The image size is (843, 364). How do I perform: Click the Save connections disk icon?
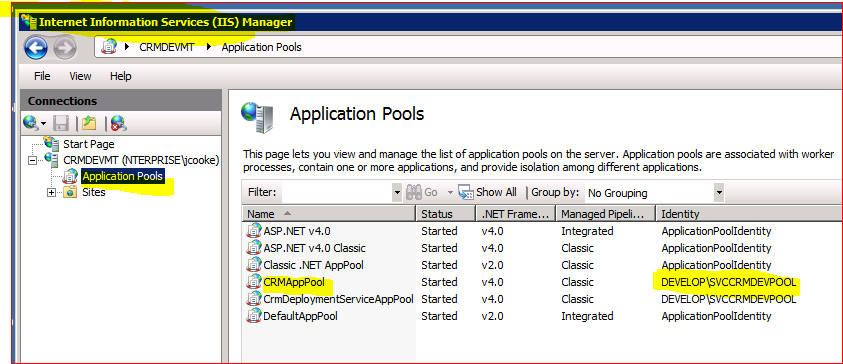(61, 124)
